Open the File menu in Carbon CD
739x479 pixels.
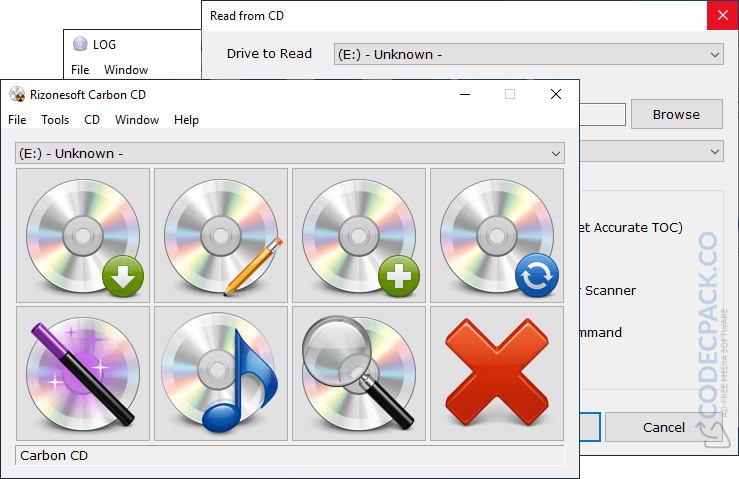click(x=17, y=120)
